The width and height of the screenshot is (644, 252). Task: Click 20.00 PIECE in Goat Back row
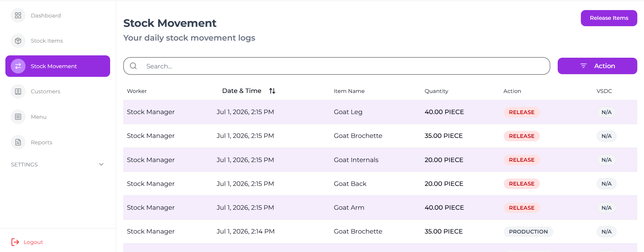pyautogui.click(x=444, y=184)
